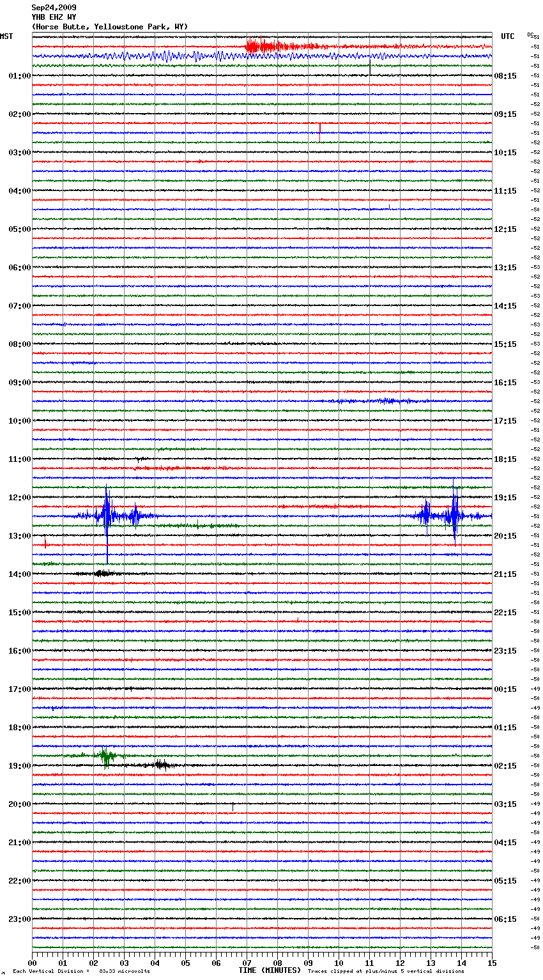
Task: Select the 11:00 MST time label
Action: point(20,459)
